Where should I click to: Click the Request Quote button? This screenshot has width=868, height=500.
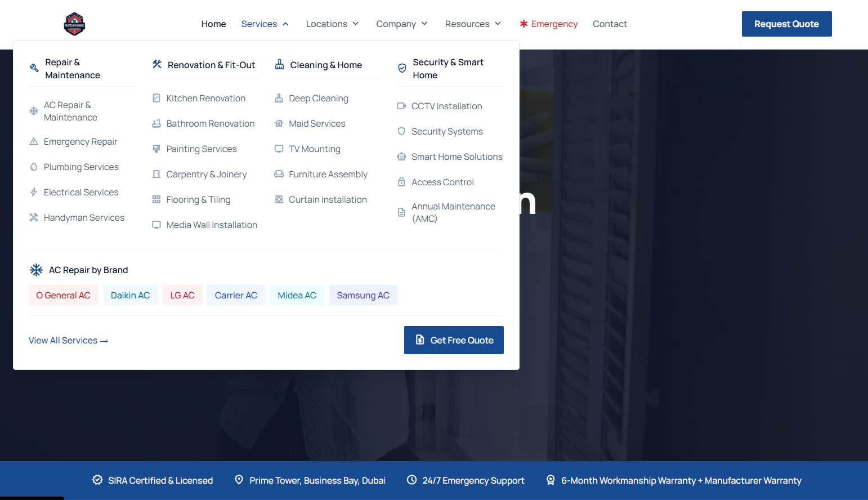pyautogui.click(x=786, y=24)
